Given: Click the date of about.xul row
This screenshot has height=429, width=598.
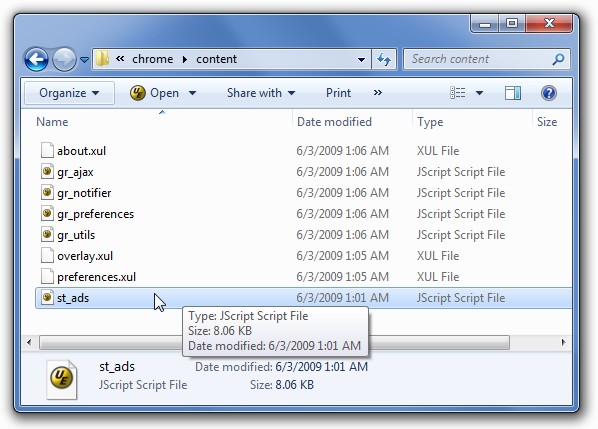Looking at the screenshot, I should click(342, 151).
